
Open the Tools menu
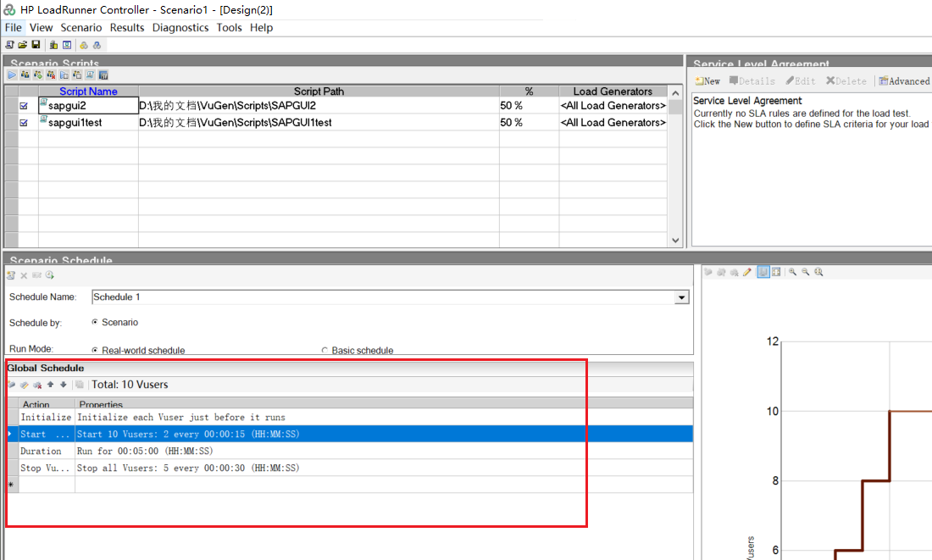229,27
